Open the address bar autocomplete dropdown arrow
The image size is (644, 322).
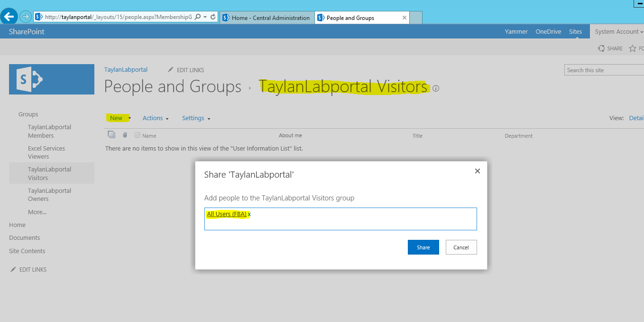click(205, 17)
